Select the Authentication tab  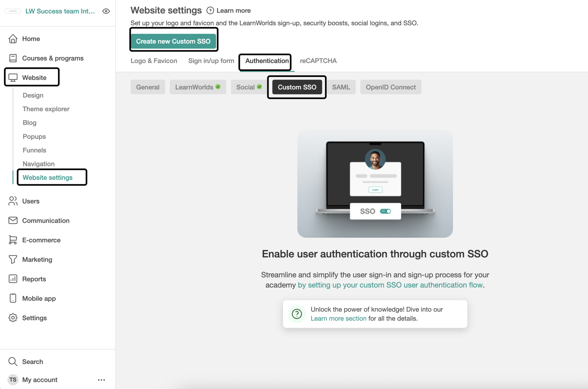[267, 61]
